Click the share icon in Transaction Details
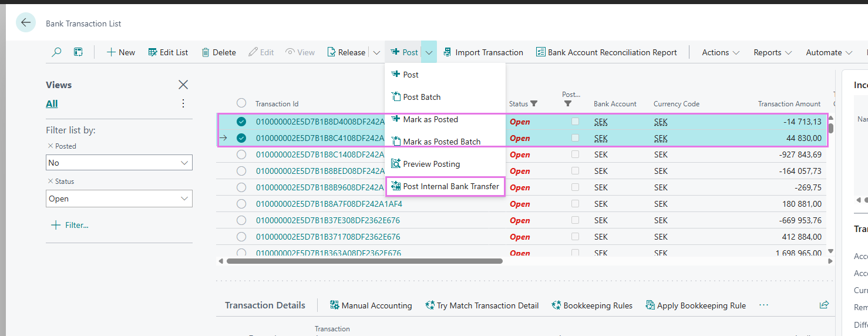Screen dimensions: 868x336 click(824, 305)
